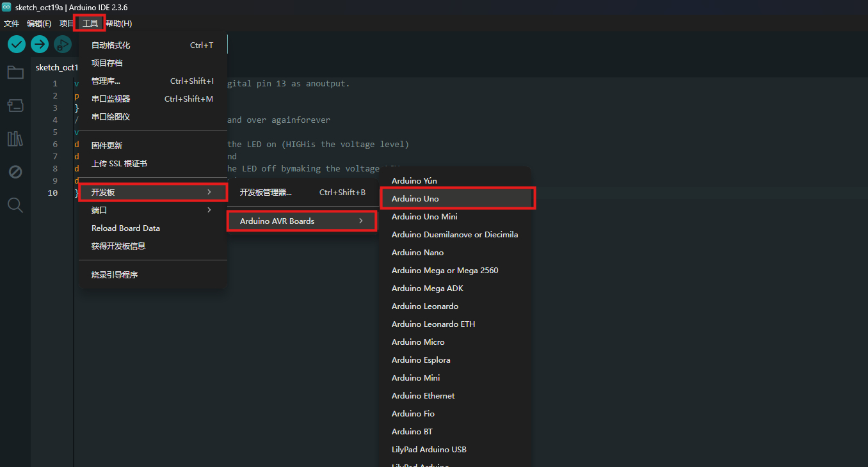
Task: Open the Boards Manager sidebar icon
Action: point(15,106)
